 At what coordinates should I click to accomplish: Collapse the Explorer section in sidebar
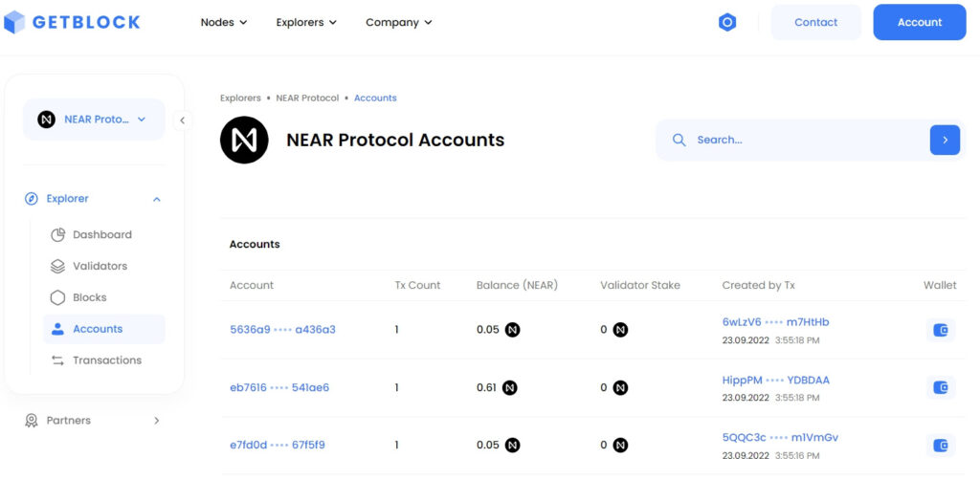click(157, 199)
